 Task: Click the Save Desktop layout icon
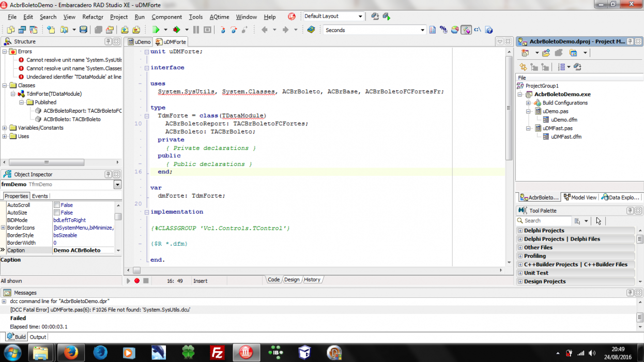376,16
